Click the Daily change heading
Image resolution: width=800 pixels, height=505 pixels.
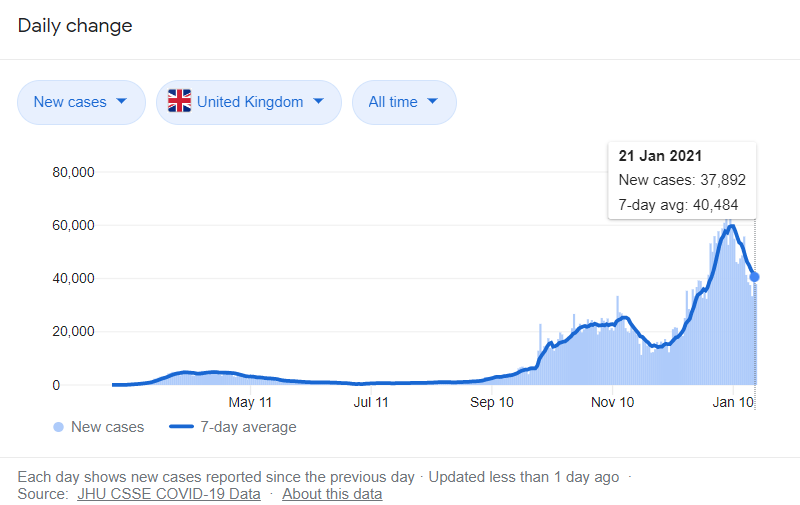[x=75, y=26]
